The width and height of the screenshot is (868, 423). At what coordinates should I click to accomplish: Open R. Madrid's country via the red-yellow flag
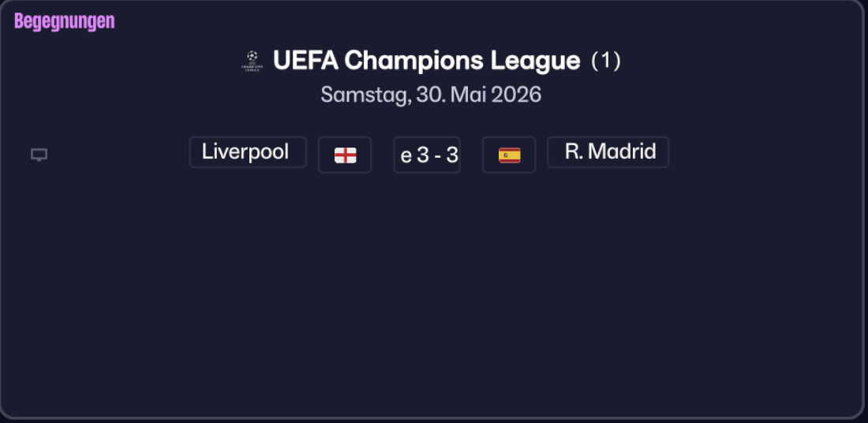tap(509, 155)
